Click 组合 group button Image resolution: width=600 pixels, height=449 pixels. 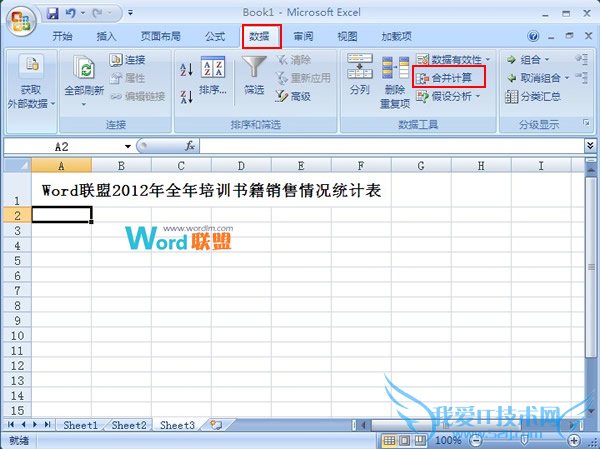[523, 60]
